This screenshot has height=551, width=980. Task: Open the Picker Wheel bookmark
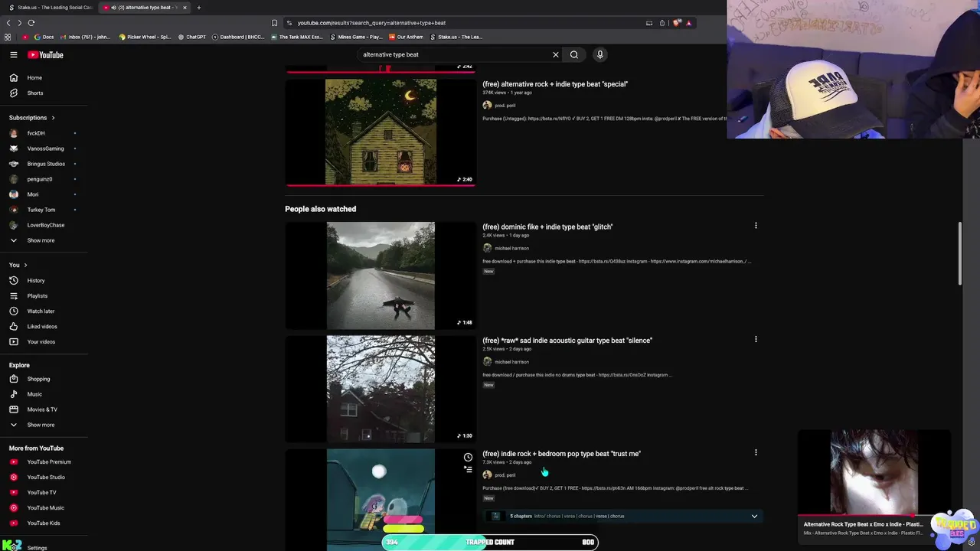coord(145,37)
